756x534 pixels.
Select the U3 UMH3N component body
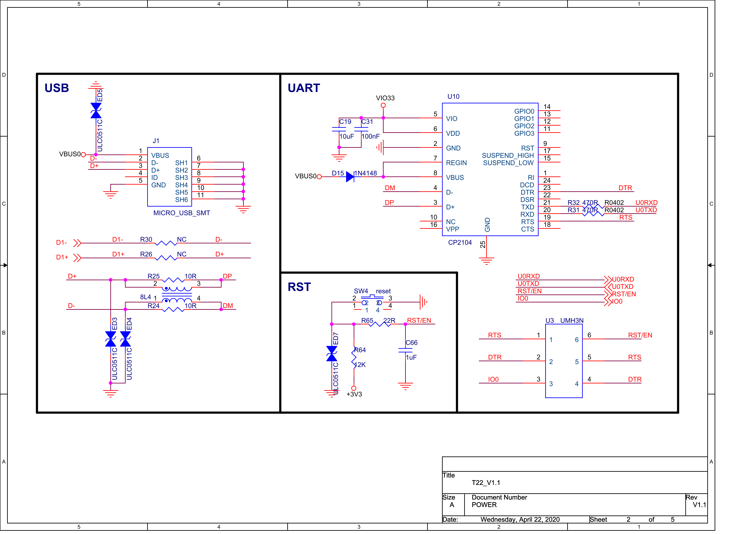[564, 361]
